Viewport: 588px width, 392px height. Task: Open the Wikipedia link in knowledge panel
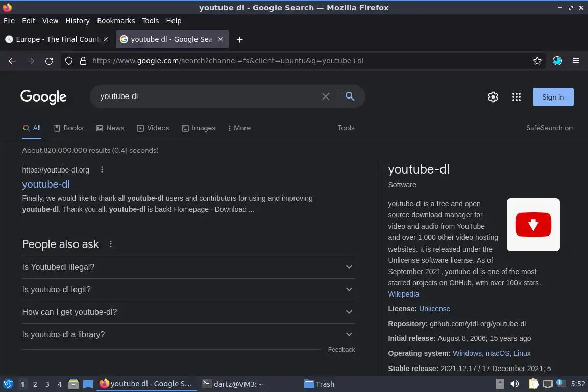pos(404,294)
